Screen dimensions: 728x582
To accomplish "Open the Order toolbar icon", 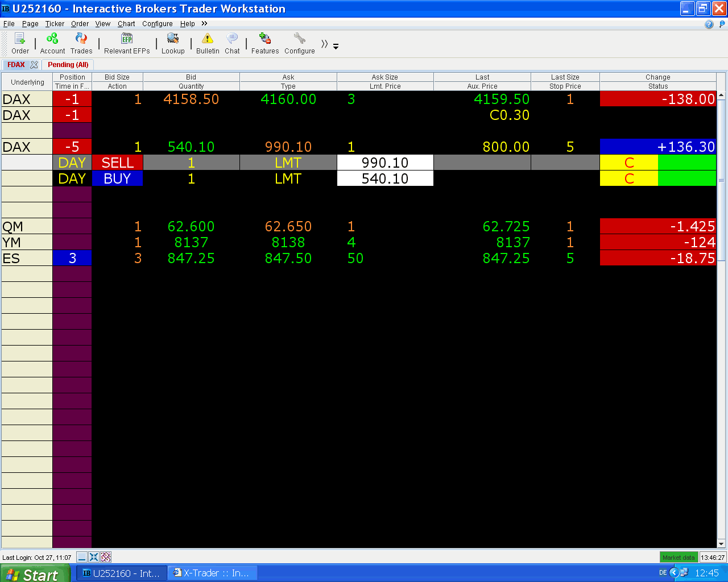I will pyautogui.click(x=20, y=44).
